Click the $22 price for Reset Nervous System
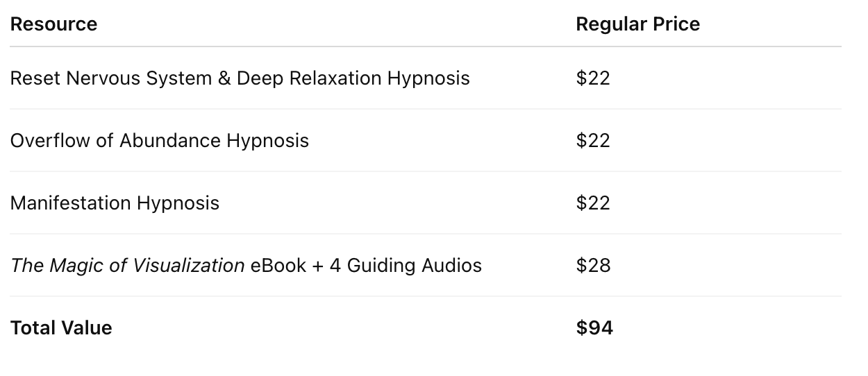 (x=592, y=78)
